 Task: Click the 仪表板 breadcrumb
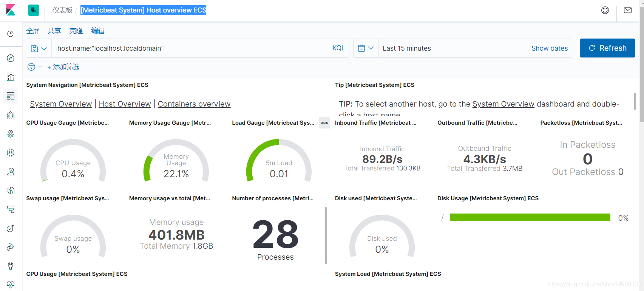click(x=62, y=10)
